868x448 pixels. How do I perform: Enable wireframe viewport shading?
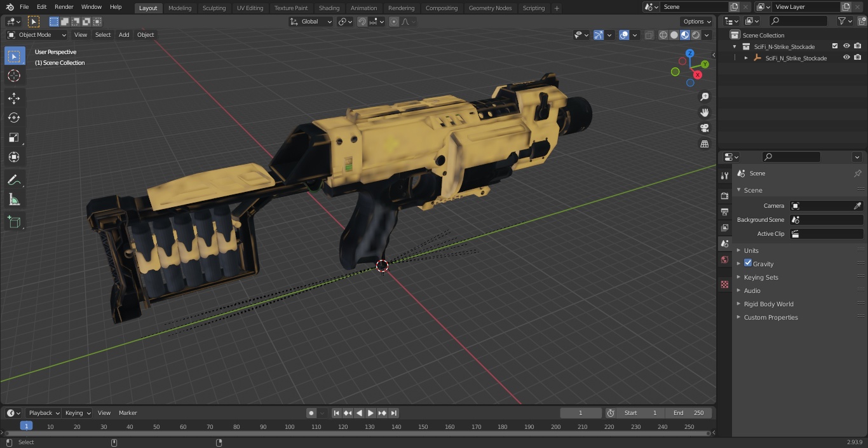tap(663, 35)
